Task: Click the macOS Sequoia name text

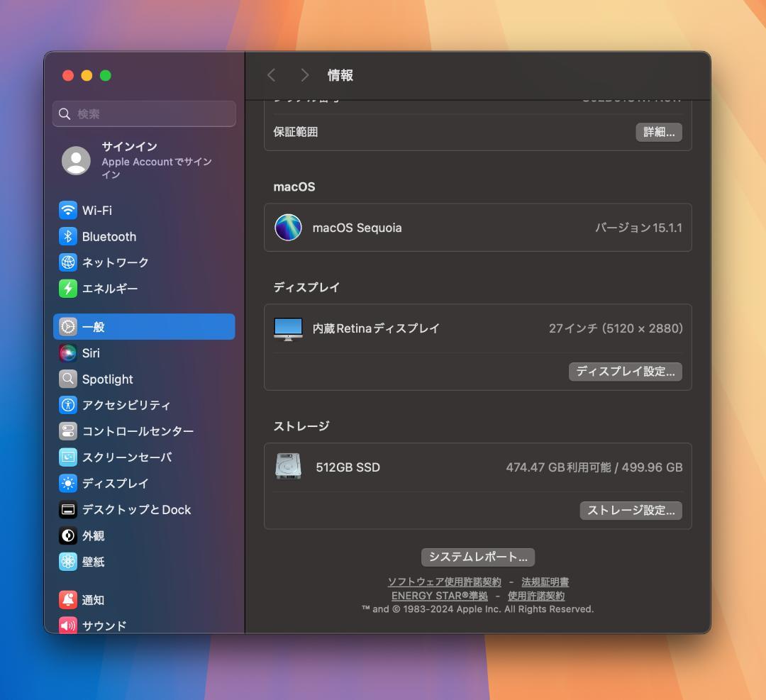Action: click(357, 228)
